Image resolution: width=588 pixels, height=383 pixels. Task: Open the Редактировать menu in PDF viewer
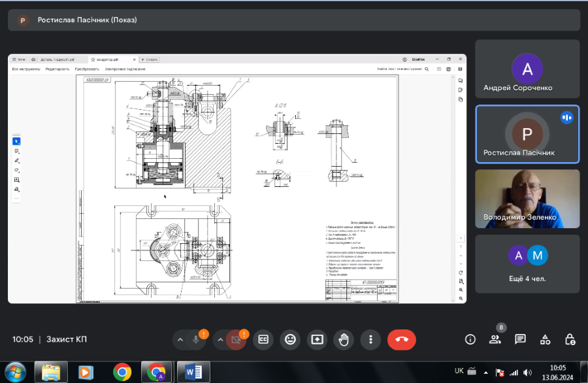[x=57, y=69]
